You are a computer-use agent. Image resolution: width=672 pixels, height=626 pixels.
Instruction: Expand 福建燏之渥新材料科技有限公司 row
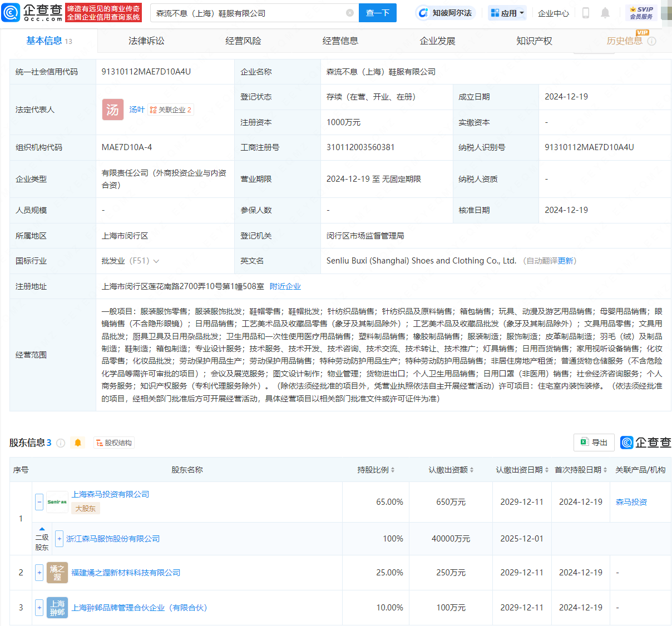point(39,573)
